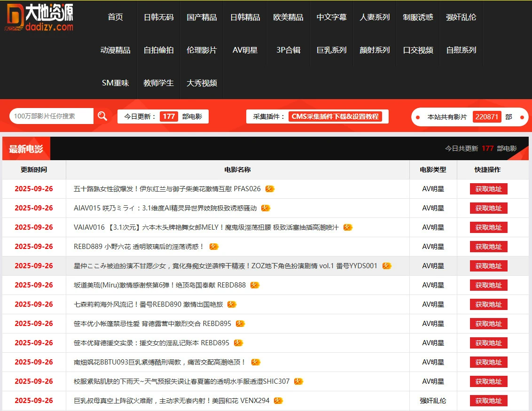This screenshot has width=532, height=411.
Task: Click the magnifier search icon
Action: (102, 116)
